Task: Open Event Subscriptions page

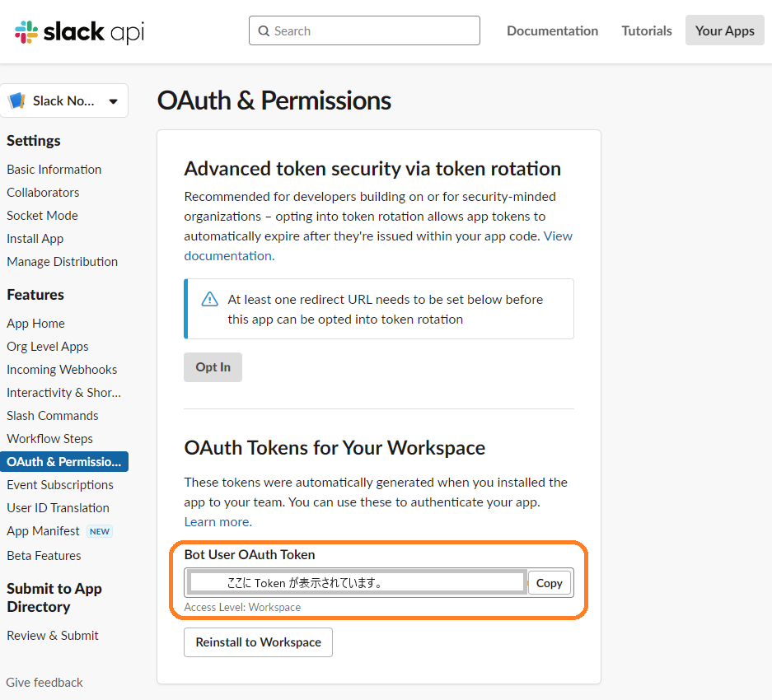Action: [x=60, y=485]
